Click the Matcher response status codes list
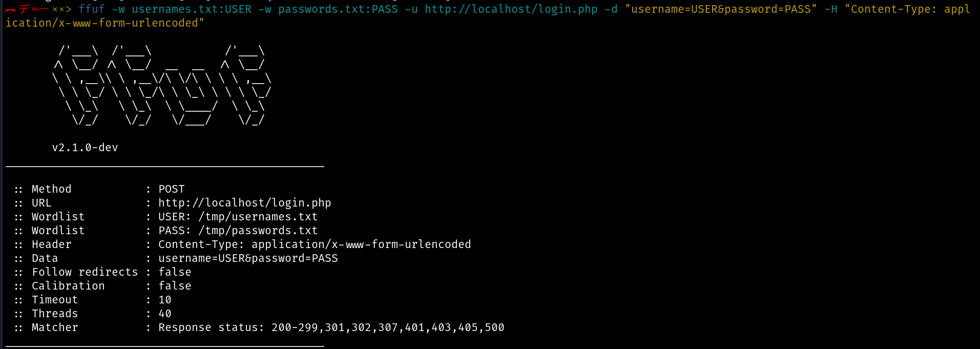 click(x=388, y=327)
